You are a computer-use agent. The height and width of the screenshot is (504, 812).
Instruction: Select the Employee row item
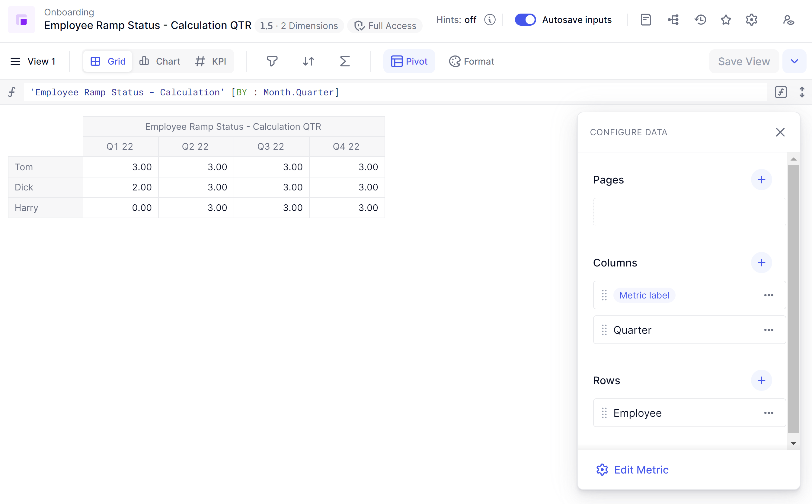click(x=689, y=413)
